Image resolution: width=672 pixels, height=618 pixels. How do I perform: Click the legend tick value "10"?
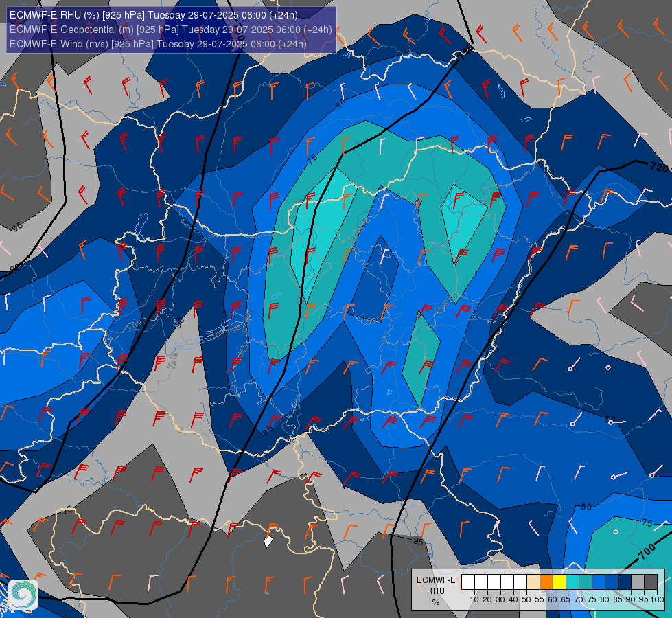point(474,599)
